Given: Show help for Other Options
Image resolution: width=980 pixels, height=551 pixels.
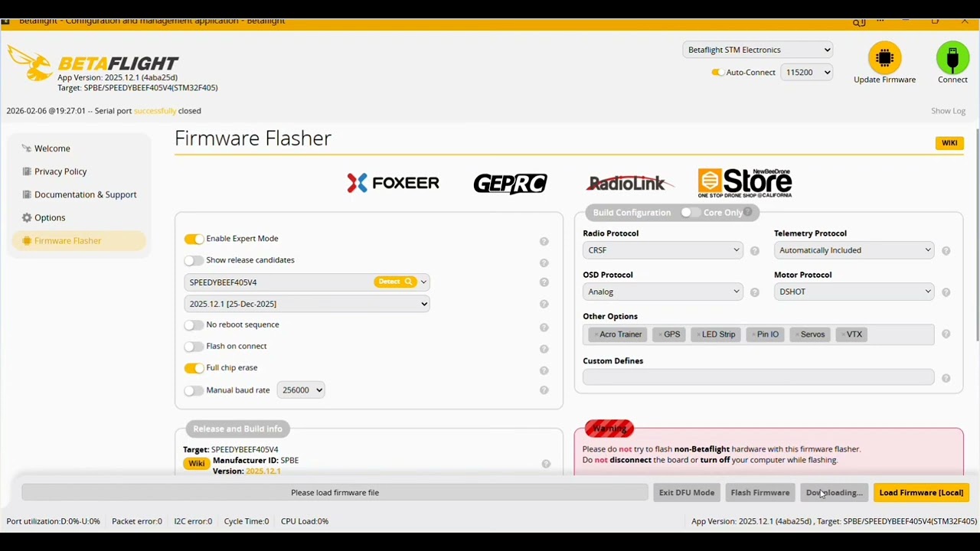Looking at the screenshot, I should pos(946,334).
